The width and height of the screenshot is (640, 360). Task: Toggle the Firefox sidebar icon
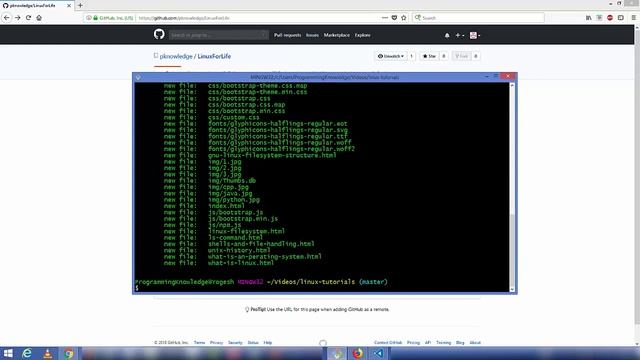pos(620,18)
